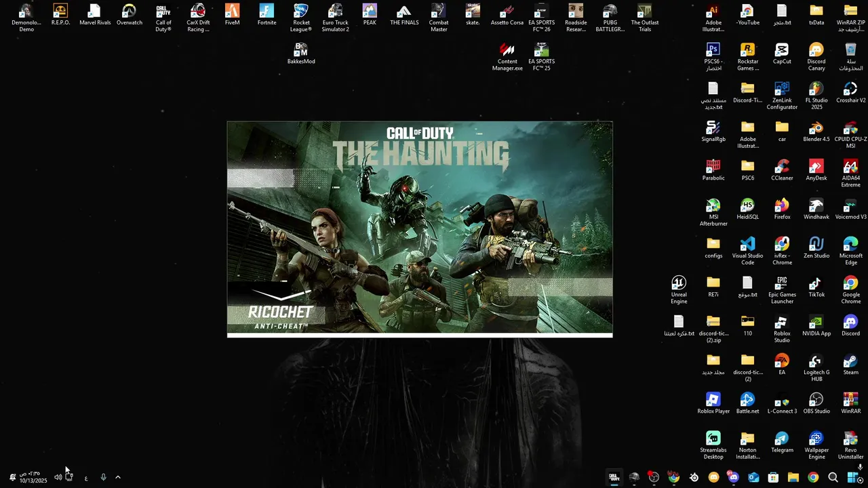Select the Fortnite desktop shortcut
This screenshot has width=868, height=488.
point(267,15)
